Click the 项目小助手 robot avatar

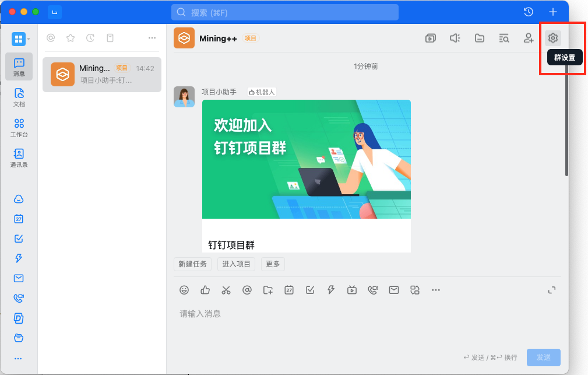[184, 97]
